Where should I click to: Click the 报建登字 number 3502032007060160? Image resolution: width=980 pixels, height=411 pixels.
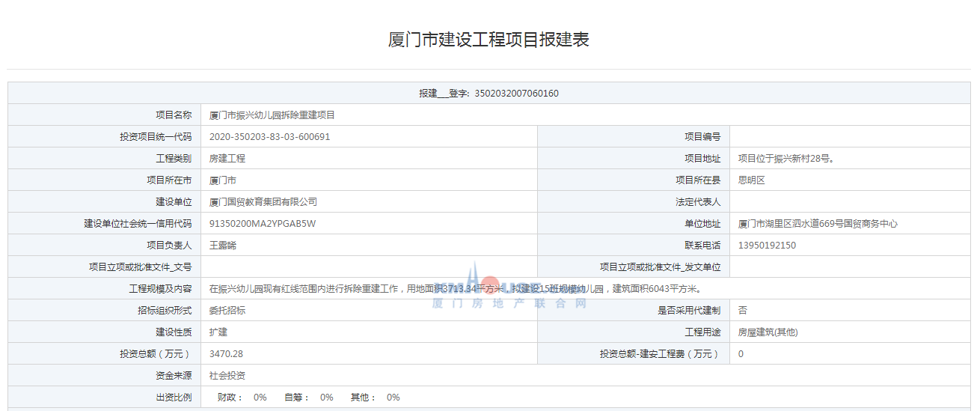tap(516, 94)
